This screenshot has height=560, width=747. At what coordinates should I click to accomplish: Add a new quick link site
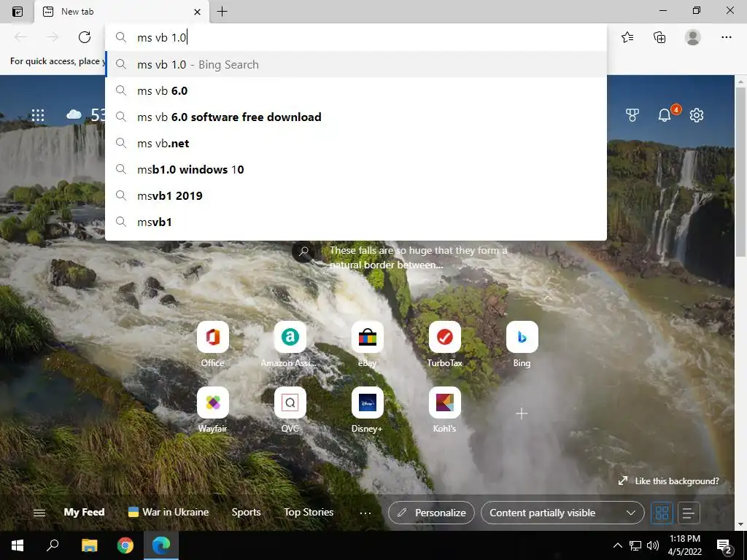[522, 413]
